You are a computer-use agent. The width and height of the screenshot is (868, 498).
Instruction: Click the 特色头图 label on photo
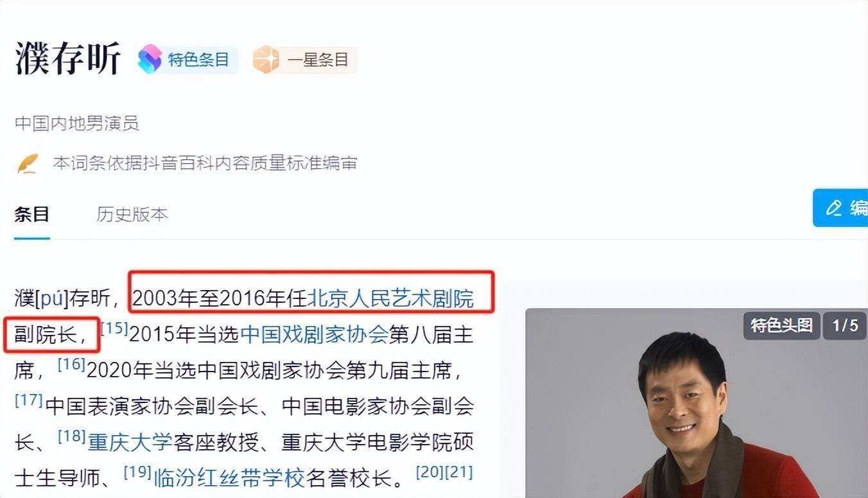click(x=781, y=325)
